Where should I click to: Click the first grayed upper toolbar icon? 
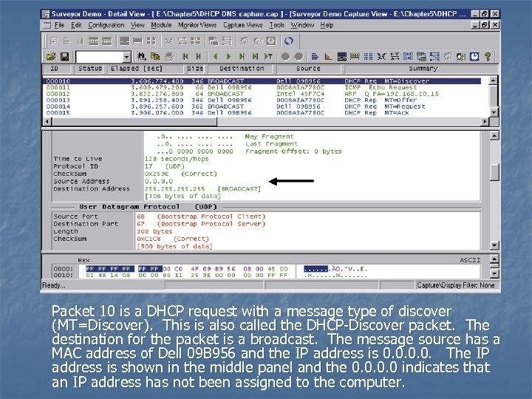pos(53,41)
